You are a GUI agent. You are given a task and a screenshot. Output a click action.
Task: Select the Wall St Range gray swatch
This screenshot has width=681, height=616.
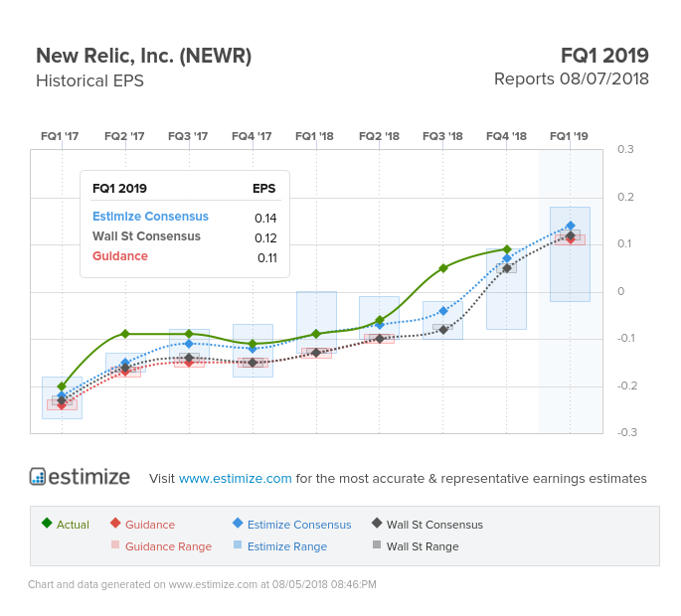377,544
